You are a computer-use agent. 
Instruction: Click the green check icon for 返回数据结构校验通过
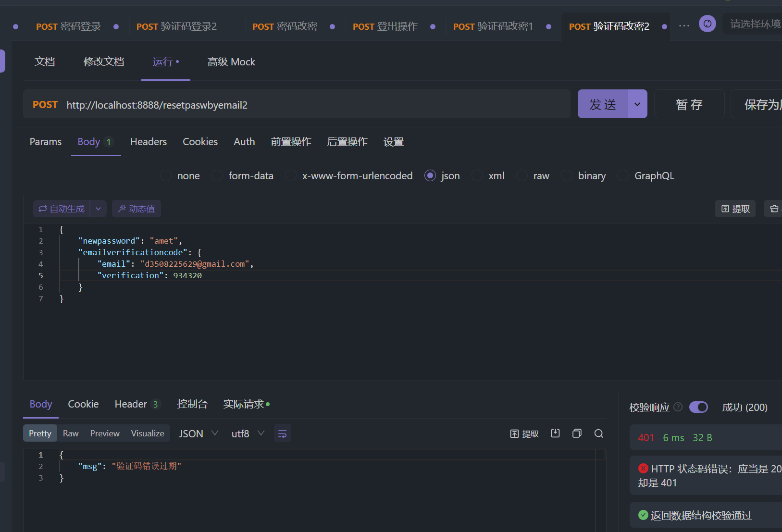tap(643, 515)
